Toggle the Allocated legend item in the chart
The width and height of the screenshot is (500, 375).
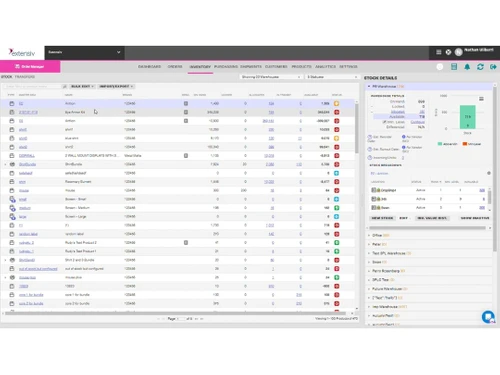(x=447, y=144)
